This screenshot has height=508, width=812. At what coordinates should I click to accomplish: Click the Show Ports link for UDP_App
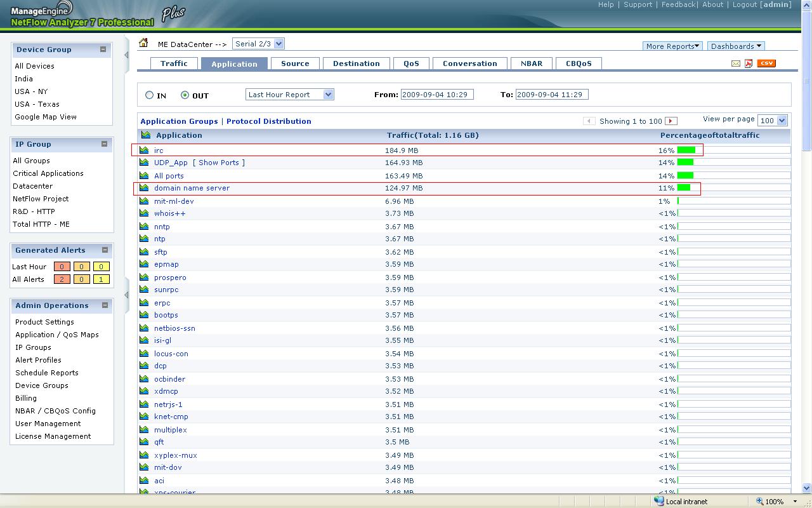pyautogui.click(x=219, y=163)
